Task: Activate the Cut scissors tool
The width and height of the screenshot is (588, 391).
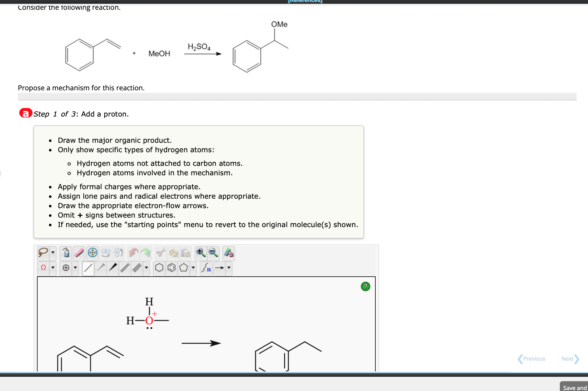Action: 161,253
